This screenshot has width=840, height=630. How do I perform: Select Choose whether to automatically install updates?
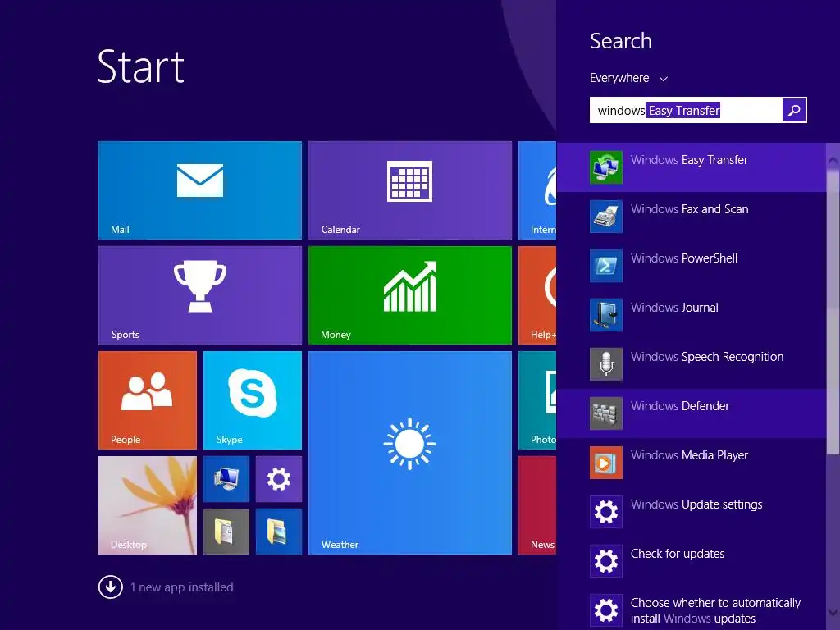[x=715, y=610]
